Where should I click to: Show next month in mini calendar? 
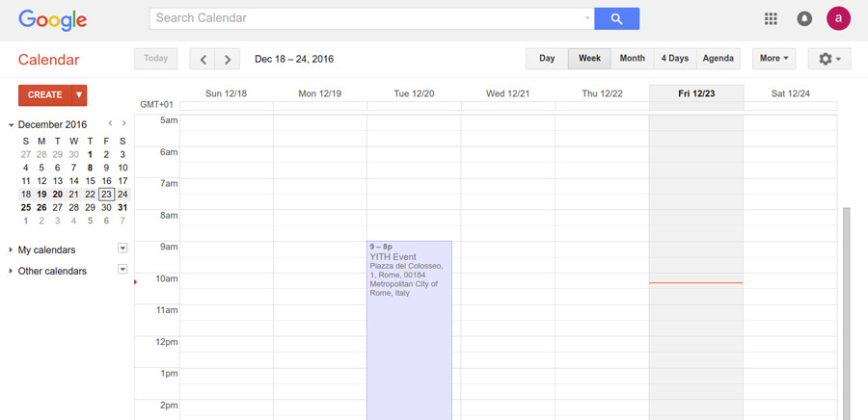[x=124, y=124]
